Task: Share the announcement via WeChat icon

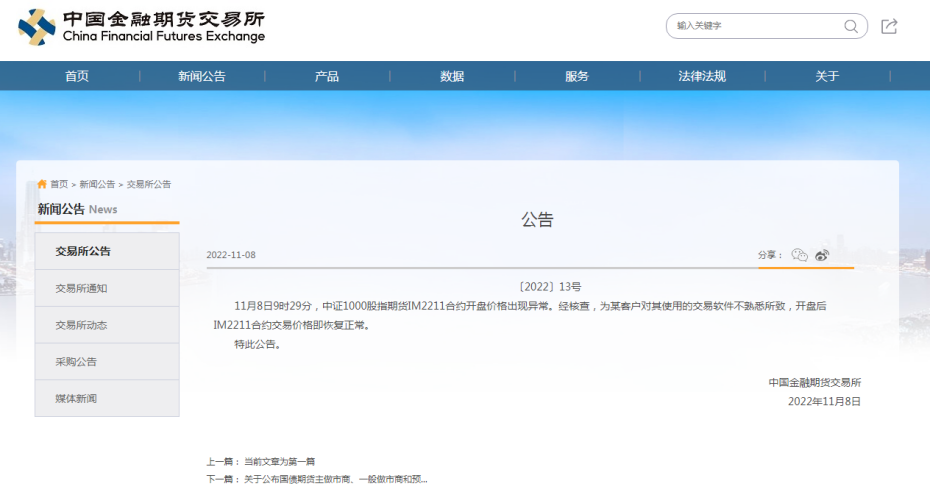Action: click(x=799, y=255)
